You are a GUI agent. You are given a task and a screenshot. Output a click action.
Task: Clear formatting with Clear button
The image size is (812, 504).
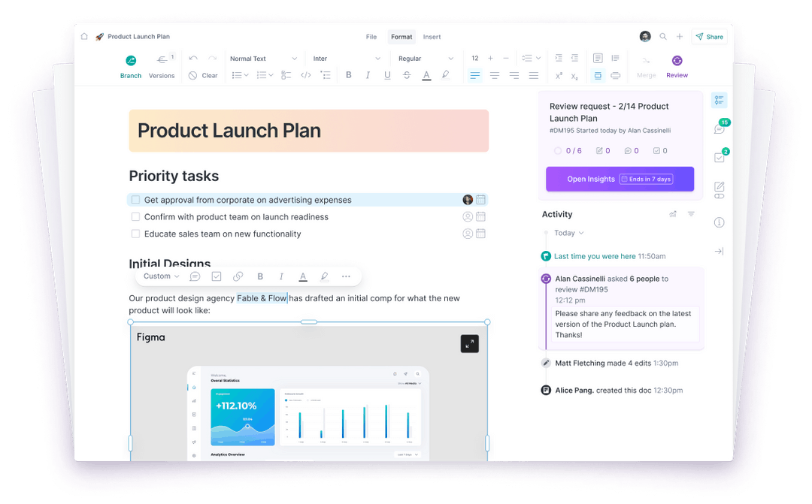click(203, 76)
